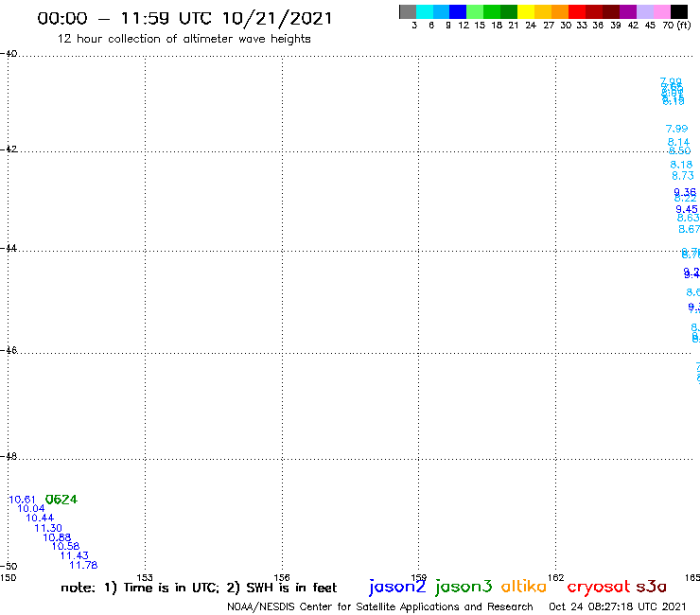Click the wave height value 8.14
700x615 pixels.
[x=678, y=142]
